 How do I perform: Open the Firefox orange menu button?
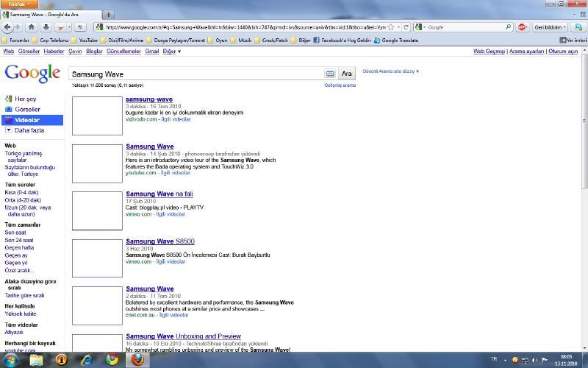[19, 4]
